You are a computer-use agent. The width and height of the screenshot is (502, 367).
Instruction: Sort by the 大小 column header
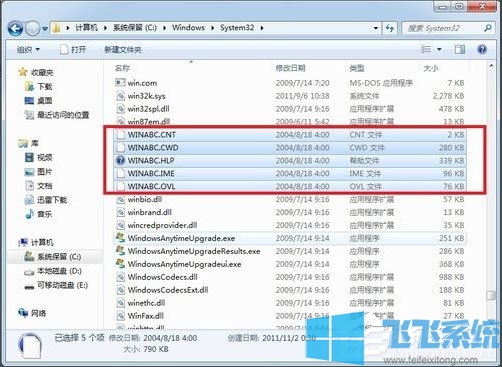[x=431, y=69]
